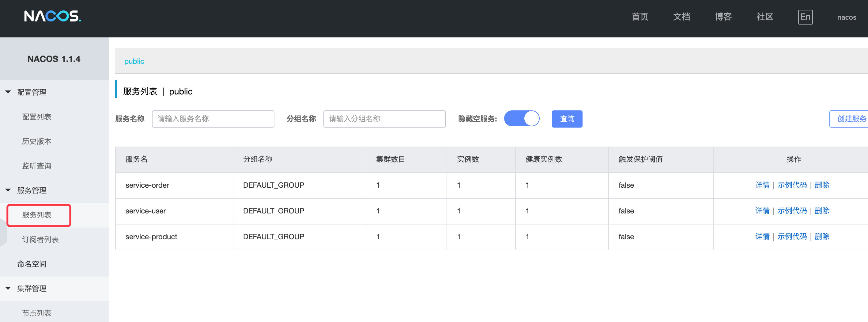Image resolution: width=868 pixels, height=322 pixels.
Task: Open 示例代码 for service-user
Action: click(792, 211)
